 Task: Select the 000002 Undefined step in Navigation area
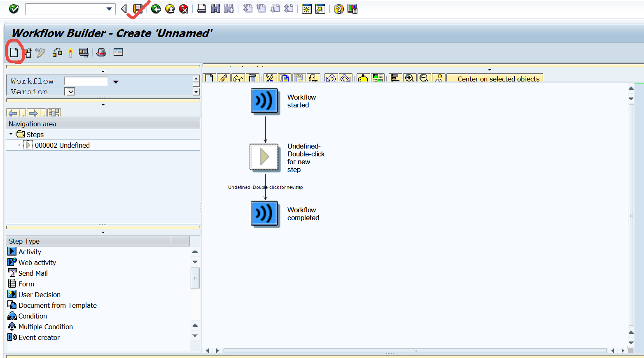pos(63,145)
